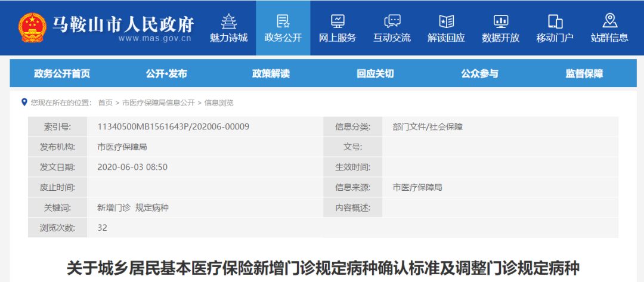Switch to 政策解读 tab
The height and width of the screenshot is (282, 644).
271,74
